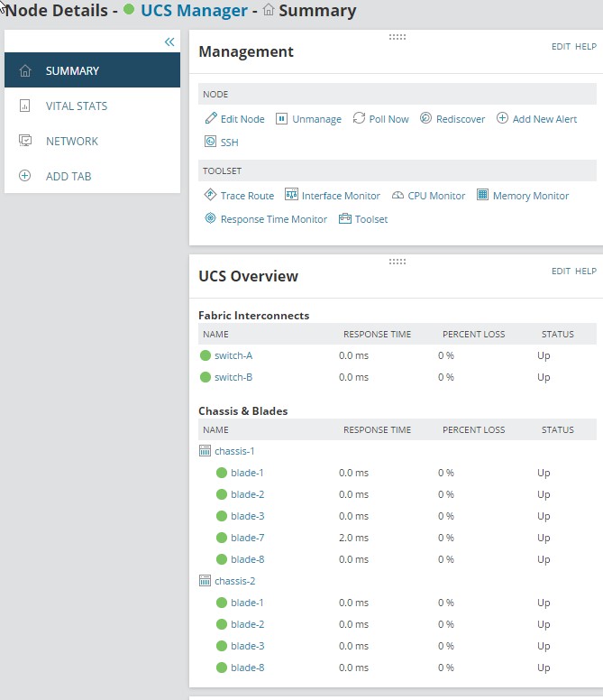
Task: Open the SUMMARY tab
Action: [92, 70]
